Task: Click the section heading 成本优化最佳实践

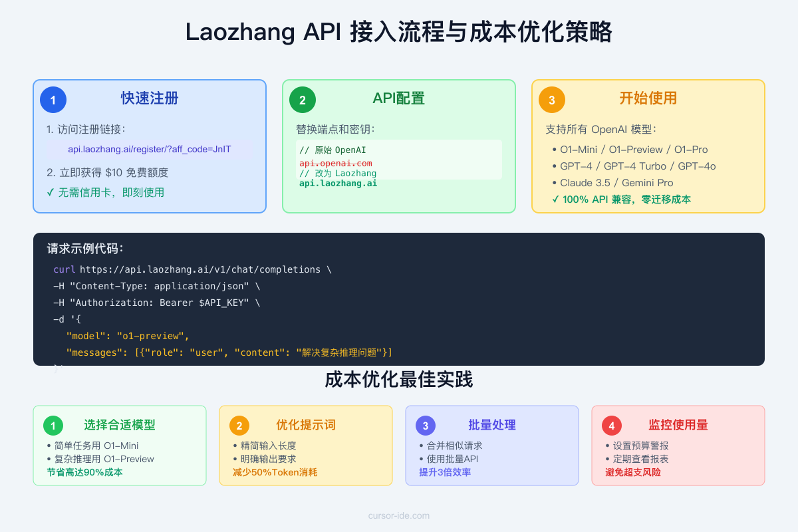Action: pos(399,380)
